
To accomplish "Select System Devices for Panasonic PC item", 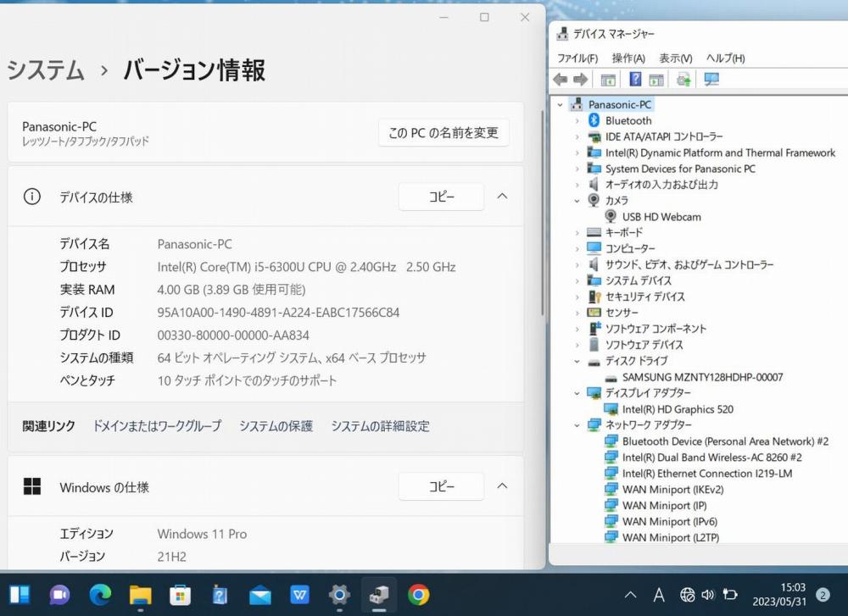I will point(680,169).
